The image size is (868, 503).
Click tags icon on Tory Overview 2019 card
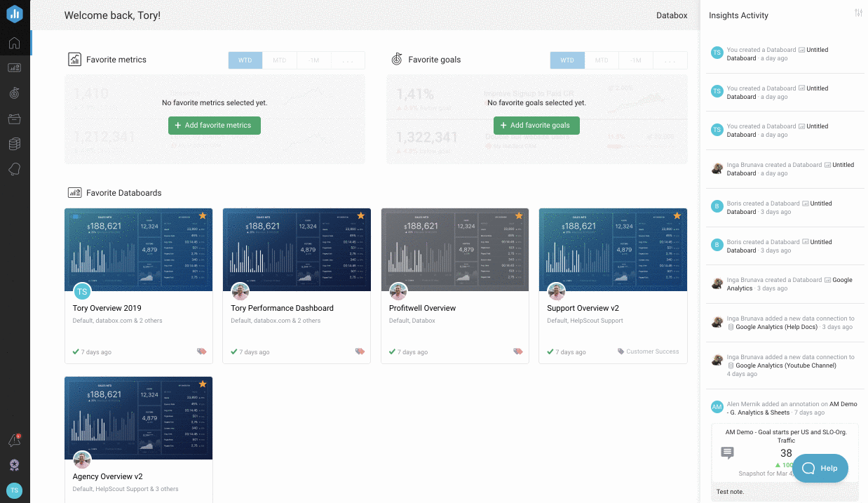tap(202, 351)
